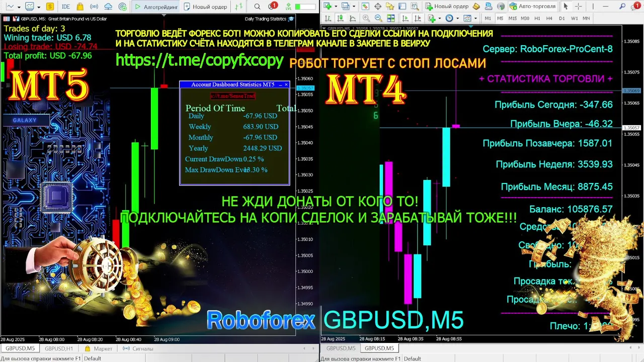Show the Market Watch panel in MT4
This screenshot has width=644, height=362.
pyautogui.click(x=364, y=6)
